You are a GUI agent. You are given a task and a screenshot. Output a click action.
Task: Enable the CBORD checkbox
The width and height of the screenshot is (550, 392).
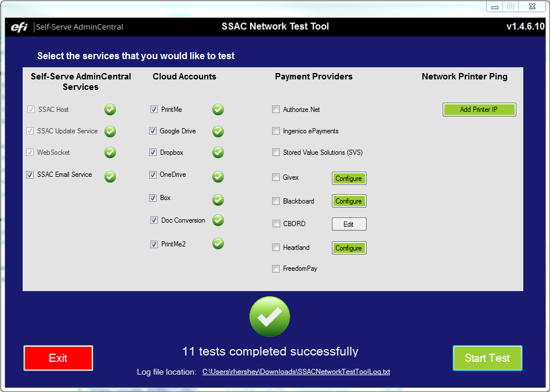276,224
